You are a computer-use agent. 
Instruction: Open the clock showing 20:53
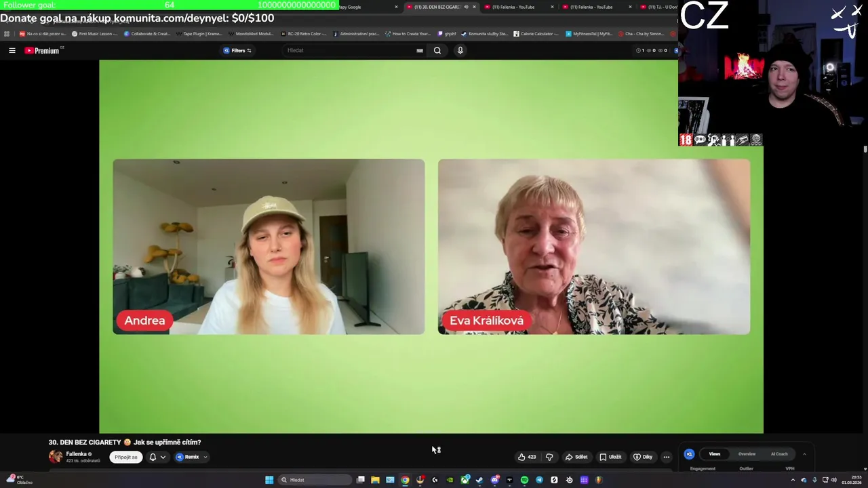[x=852, y=480]
